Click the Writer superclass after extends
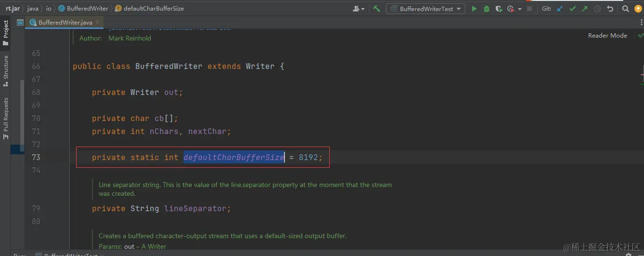 pos(260,66)
